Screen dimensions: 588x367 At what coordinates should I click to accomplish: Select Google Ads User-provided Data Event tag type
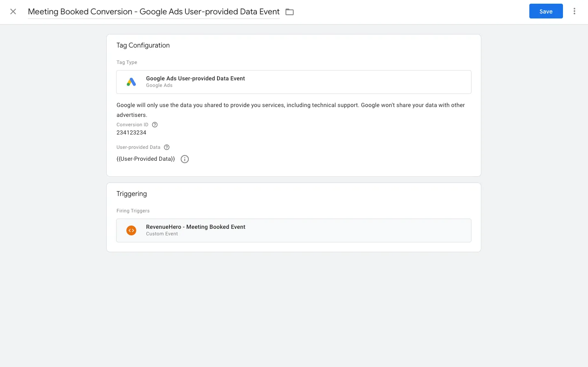(294, 82)
